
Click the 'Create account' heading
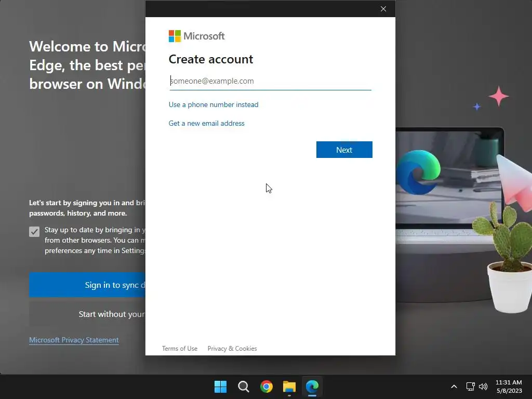[x=211, y=59]
